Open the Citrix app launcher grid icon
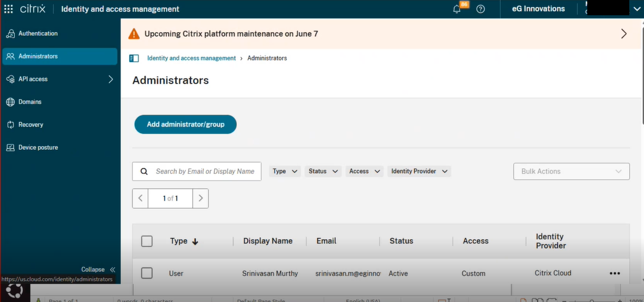Viewport: 644px width, 302px height. [9, 9]
